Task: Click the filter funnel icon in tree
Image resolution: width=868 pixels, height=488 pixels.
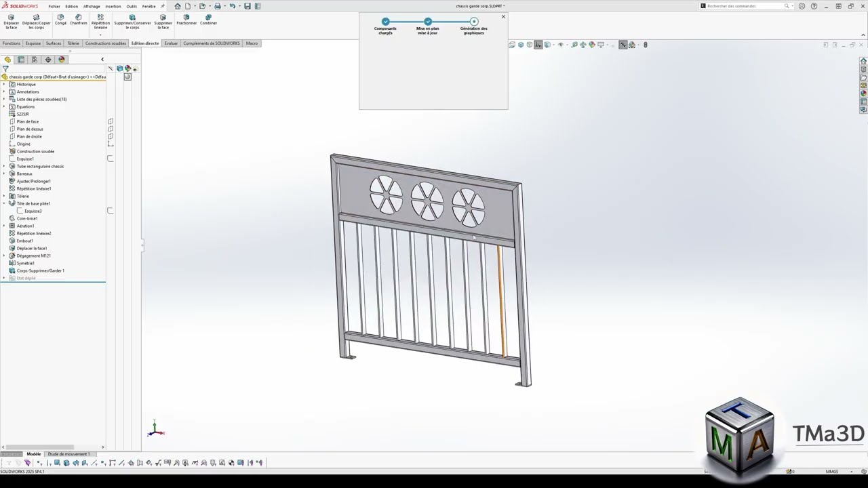Action: click(x=5, y=68)
